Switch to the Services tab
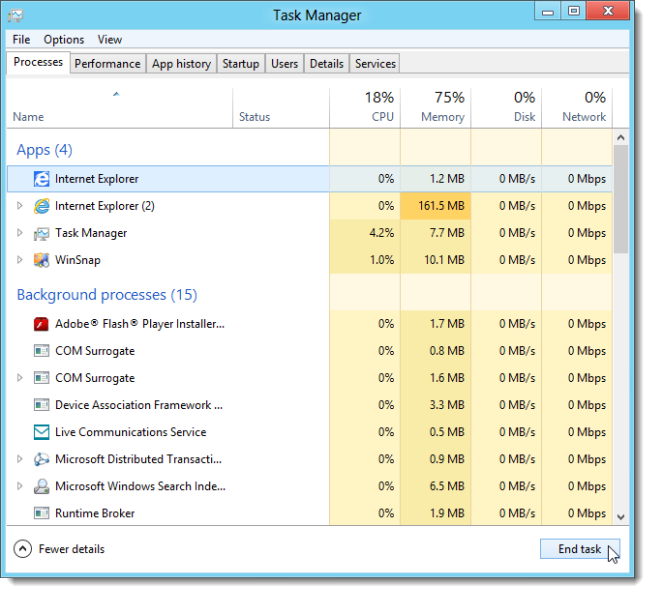 coord(375,64)
